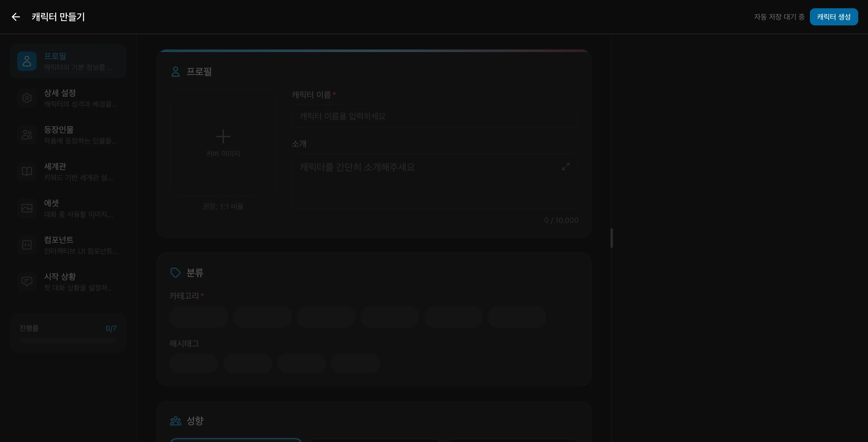Open 등장인물 people icon section

pos(27,135)
